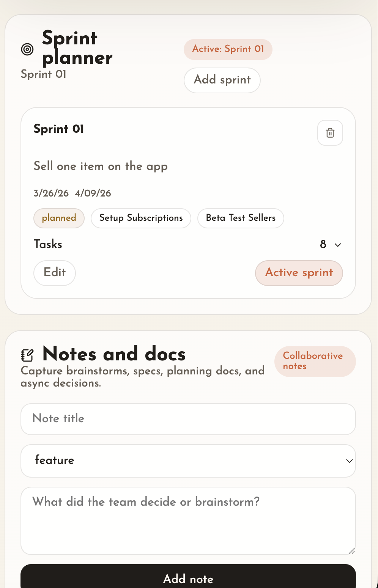This screenshot has height=588, width=378.
Task: Click the Sprint planner target icon
Action: point(27,49)
